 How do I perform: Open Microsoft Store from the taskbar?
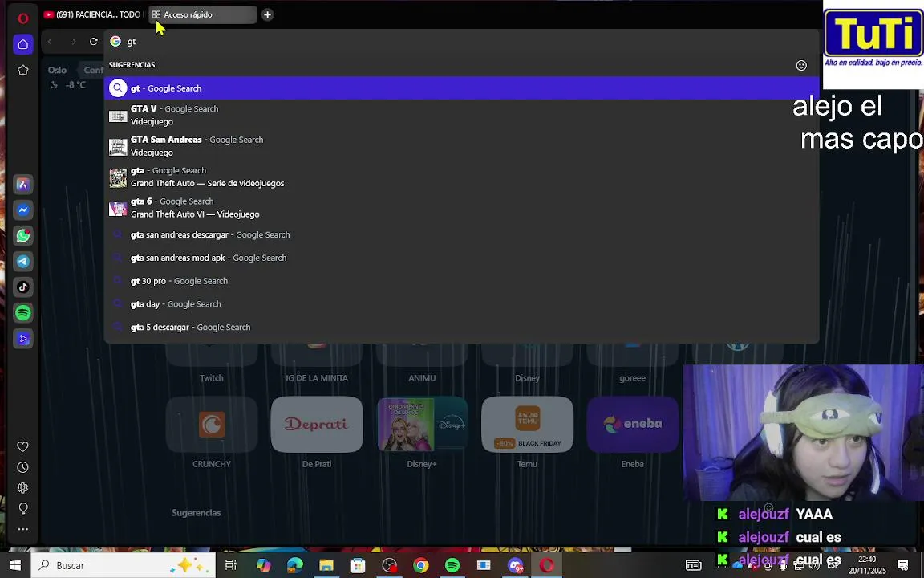point(358,565)
